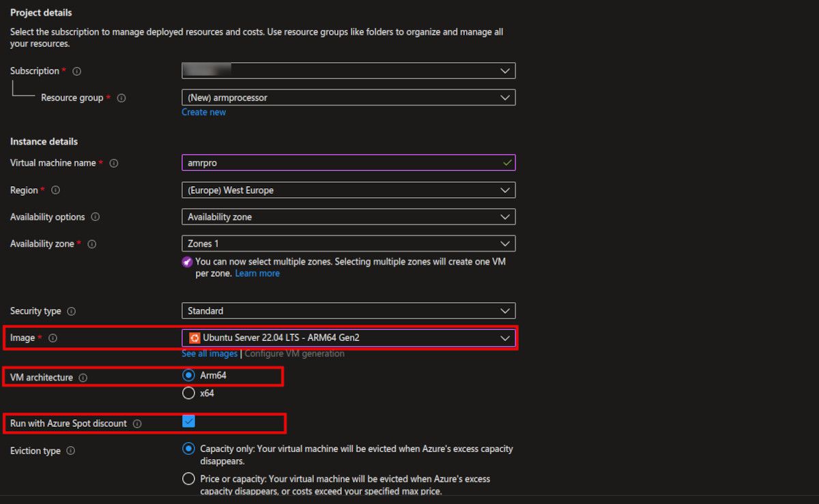Click the Eviction type info icon
Screen dimensions: 819x504
point(71,451)
